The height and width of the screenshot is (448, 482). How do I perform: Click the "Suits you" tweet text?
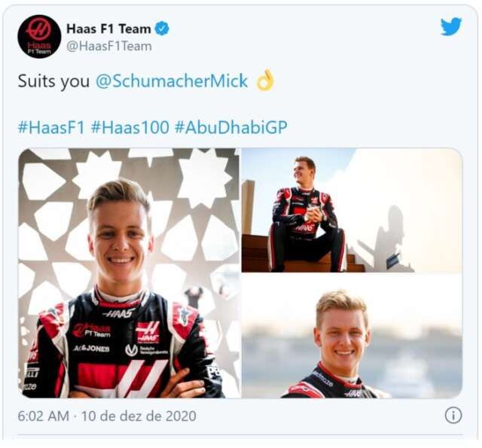tap(53, 81)
